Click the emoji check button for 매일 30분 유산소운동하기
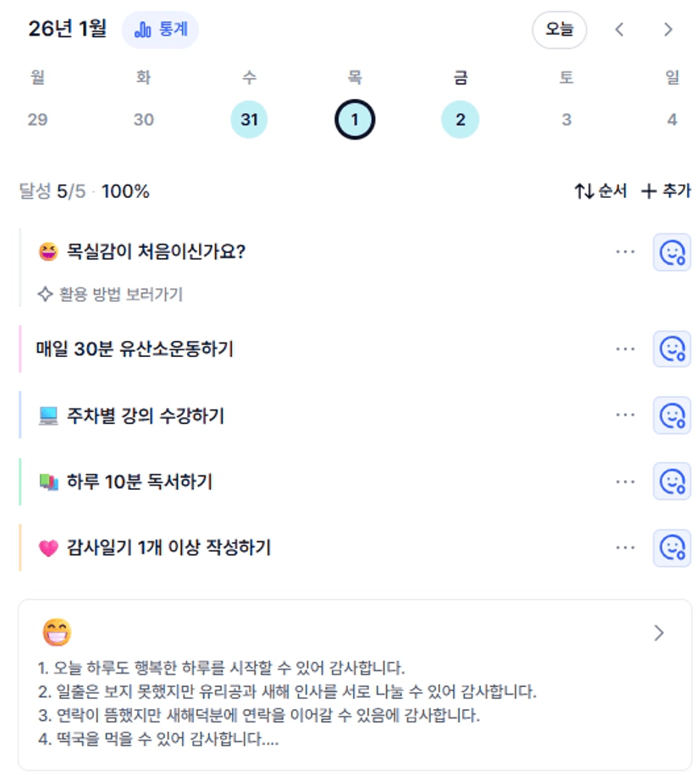 [672, 349]
